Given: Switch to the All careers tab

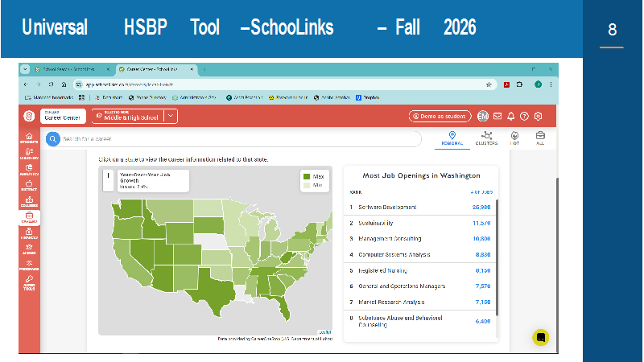Looking at the screenshot, I should pyautogui.click(x=540, y=138).
